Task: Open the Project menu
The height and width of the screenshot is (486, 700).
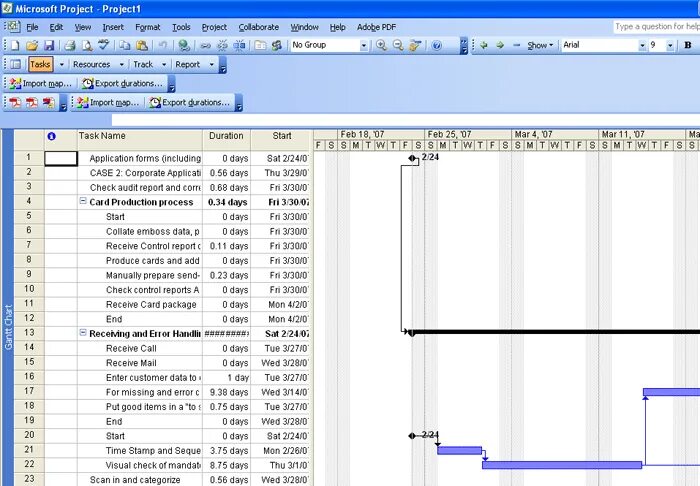Action: [214, 27]
